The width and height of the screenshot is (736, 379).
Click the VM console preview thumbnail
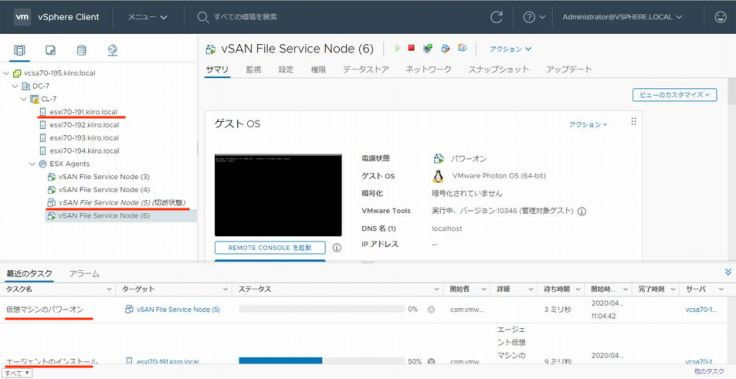(x=278, y=195)
